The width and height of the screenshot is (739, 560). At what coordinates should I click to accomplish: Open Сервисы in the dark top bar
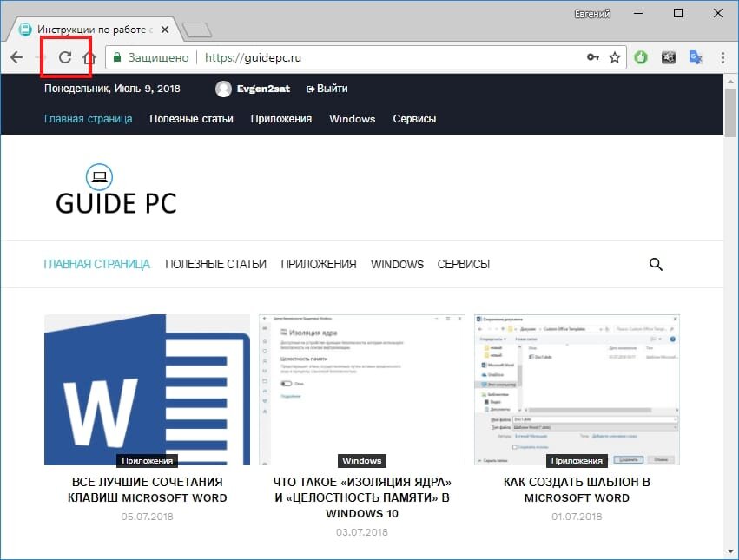point(414,119)
